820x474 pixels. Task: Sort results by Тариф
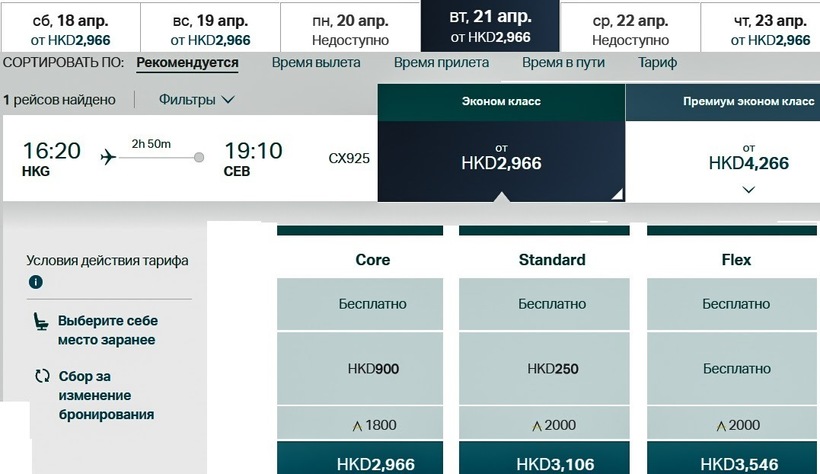657,63
